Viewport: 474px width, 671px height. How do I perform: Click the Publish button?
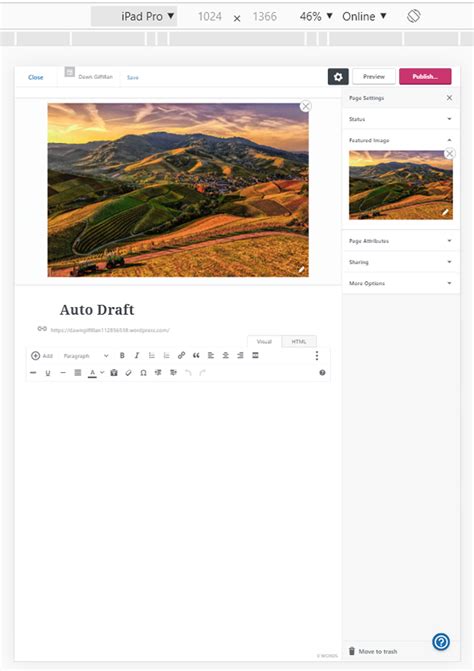pos(425,77)
